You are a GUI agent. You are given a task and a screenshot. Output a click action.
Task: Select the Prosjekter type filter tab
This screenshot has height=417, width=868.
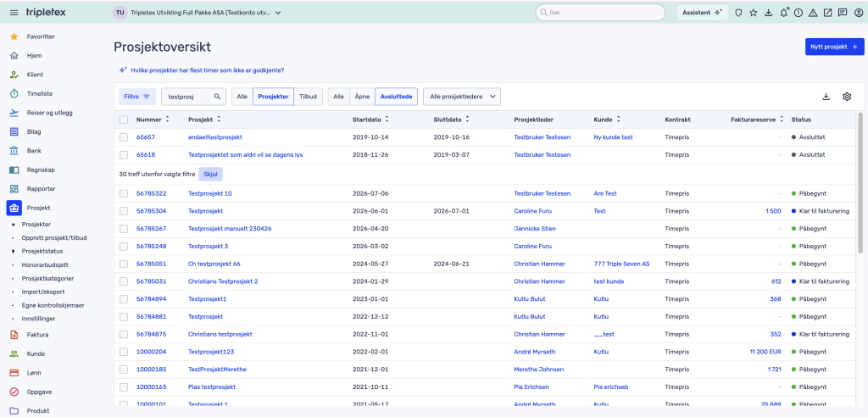[x=273, y=97]
